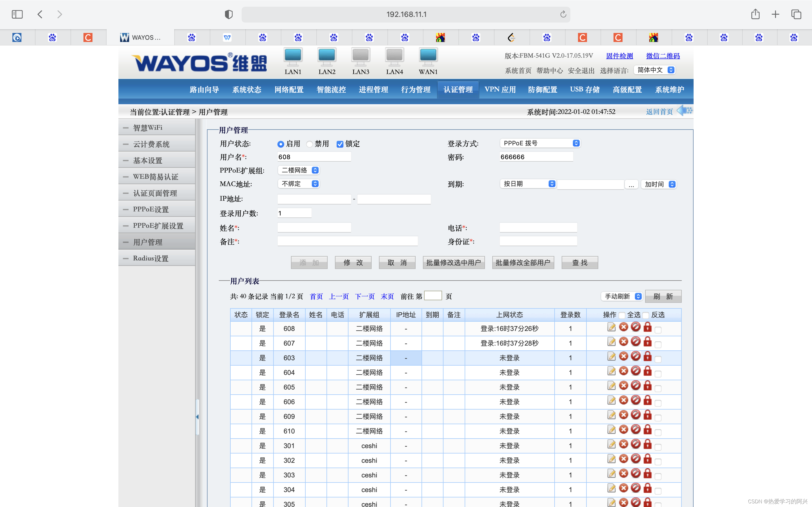This screenshot has height=507, width=812.
Task: Expand the PPPoE扩展组 二楼网络 dropdown
Action: click(299, 170)
